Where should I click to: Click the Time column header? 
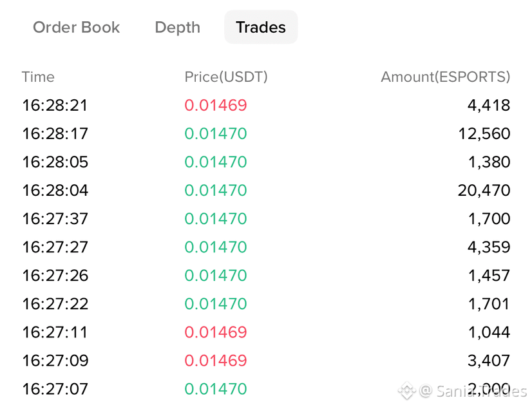(38, 77)
